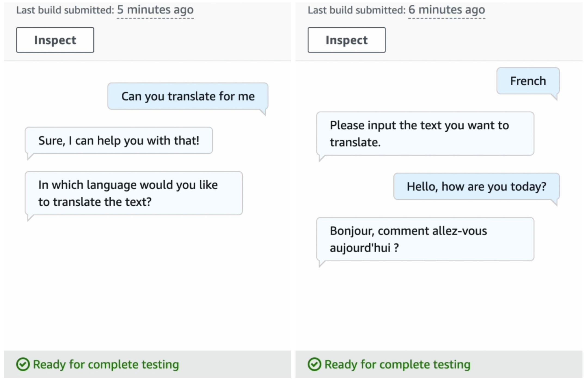588x384 pixels.
Task: Click the 'Bonjour, comment allez-vous' translation bubble
Action: click(x=425, y=239)
